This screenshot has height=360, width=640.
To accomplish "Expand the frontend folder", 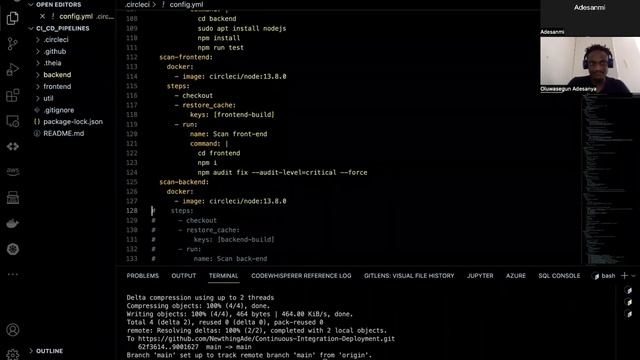I will point(38,87).
